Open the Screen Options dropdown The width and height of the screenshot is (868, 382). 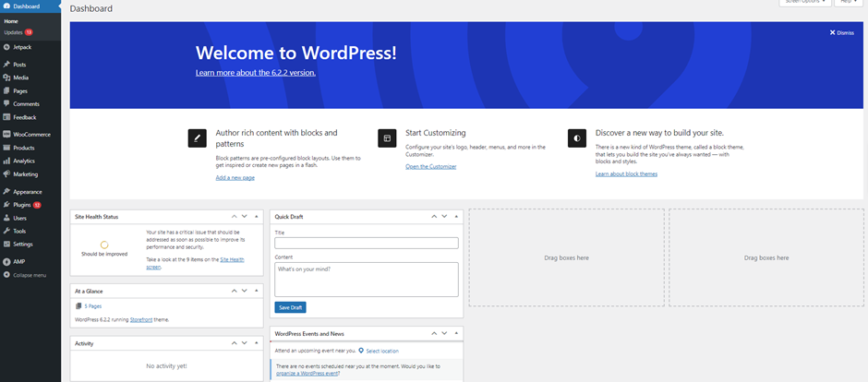[805, 3]
